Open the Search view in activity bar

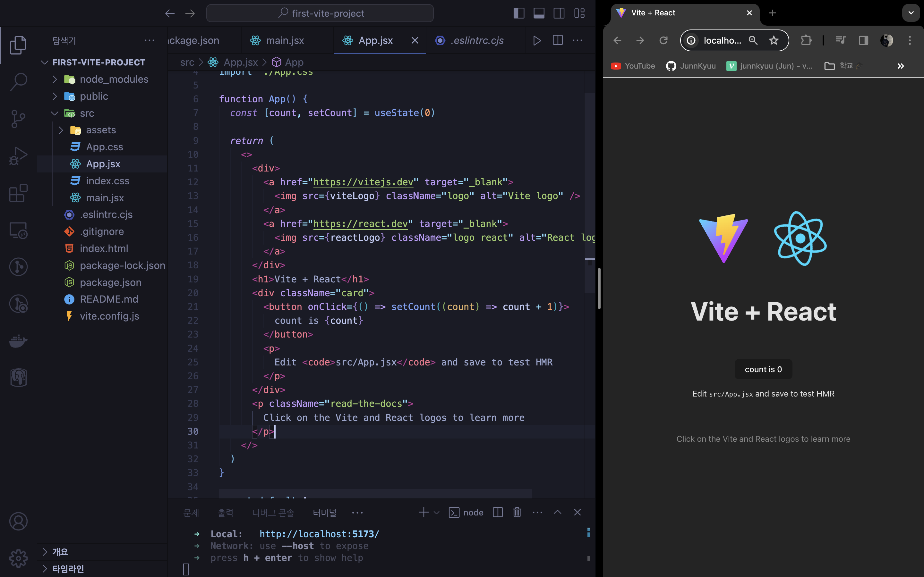18,82
